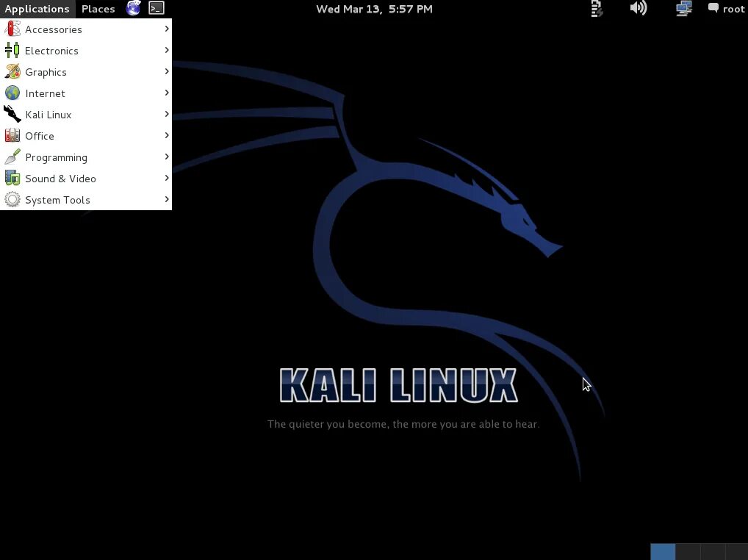Expand the Internet submenu arrow

point(167,93)
